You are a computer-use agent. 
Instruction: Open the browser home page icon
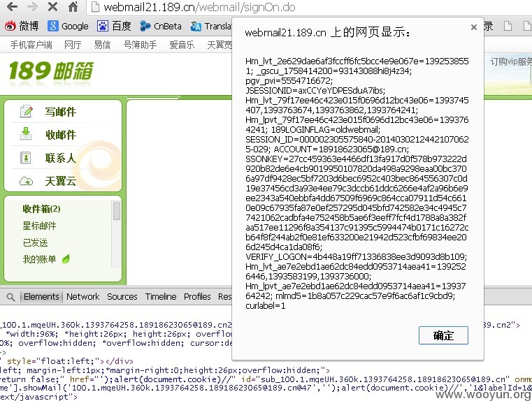pos(73,6)
